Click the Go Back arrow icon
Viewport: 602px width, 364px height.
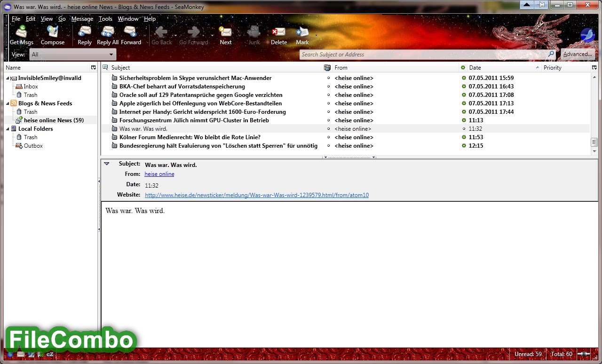coord(162,32)
